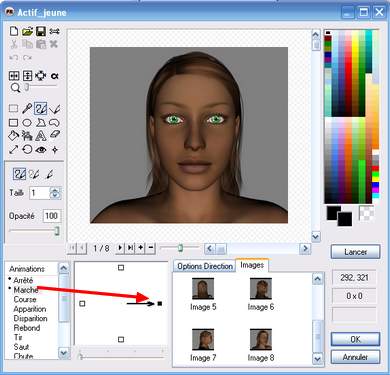This screenshot has height=375, width=390.
Task: Click the Zoom magnifier icon
Action: 15,88
